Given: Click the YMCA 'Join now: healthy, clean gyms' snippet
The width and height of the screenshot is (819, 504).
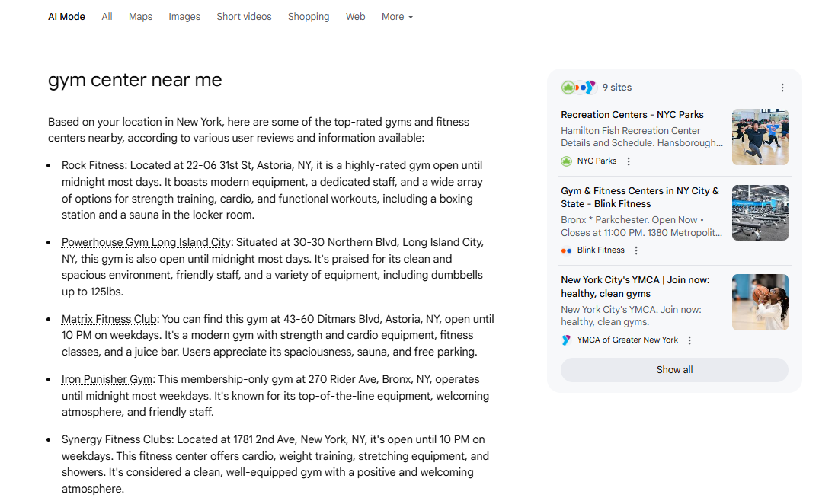Looking at the screenshot, I should coord(631,316).
